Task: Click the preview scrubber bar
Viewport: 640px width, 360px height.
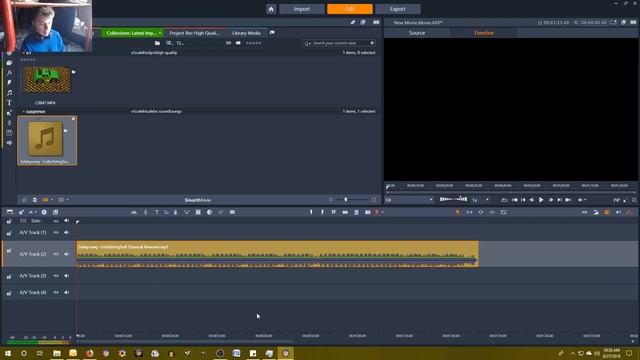Action: click(x=511, y=191)
